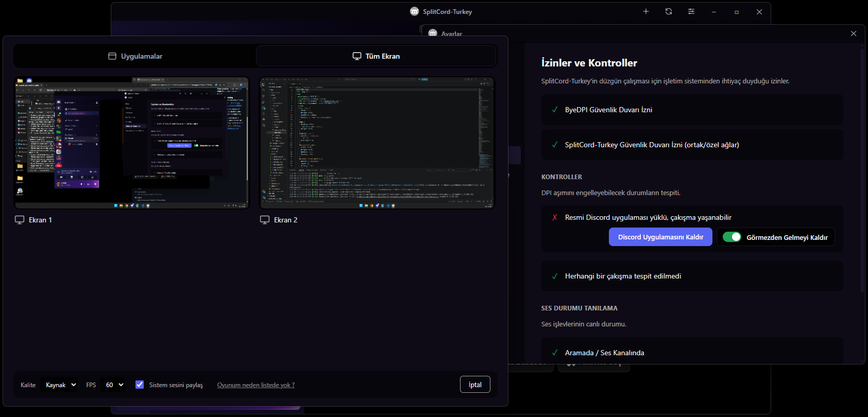Open the sliders settings icon in title bar
868x417 pixels.
[x=691, y=11]
